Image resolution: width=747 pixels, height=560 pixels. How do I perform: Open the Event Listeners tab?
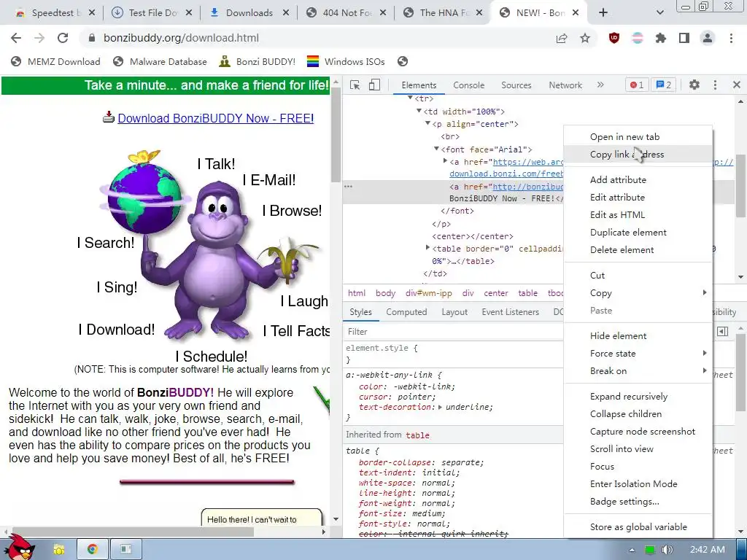[510, 312]
